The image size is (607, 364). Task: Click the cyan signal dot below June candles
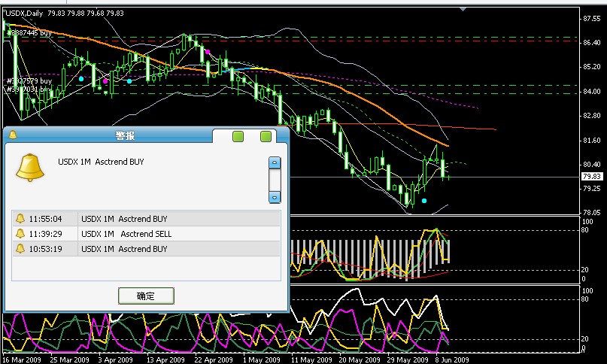tap(424, 201)
